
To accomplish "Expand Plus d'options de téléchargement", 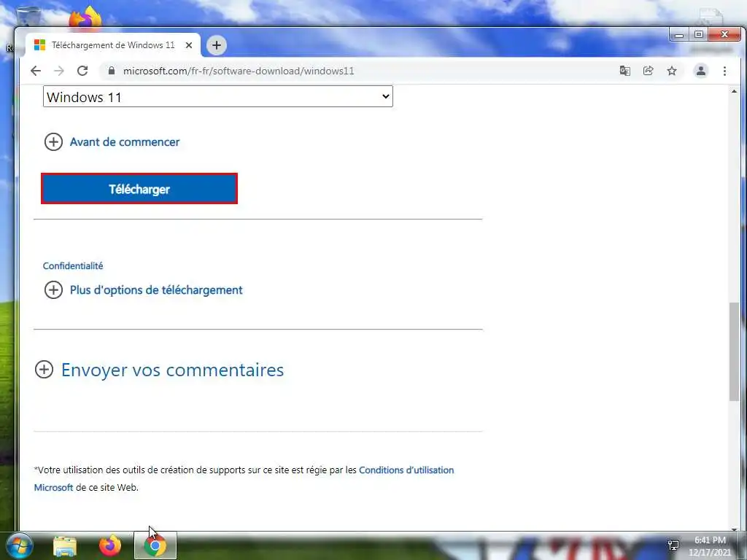I will 144,290.
